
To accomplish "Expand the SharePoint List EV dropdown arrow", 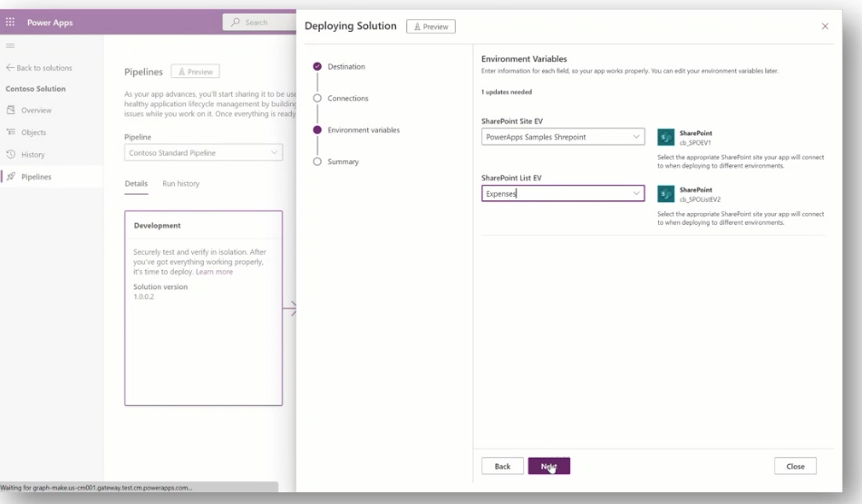I will point(636,193).
